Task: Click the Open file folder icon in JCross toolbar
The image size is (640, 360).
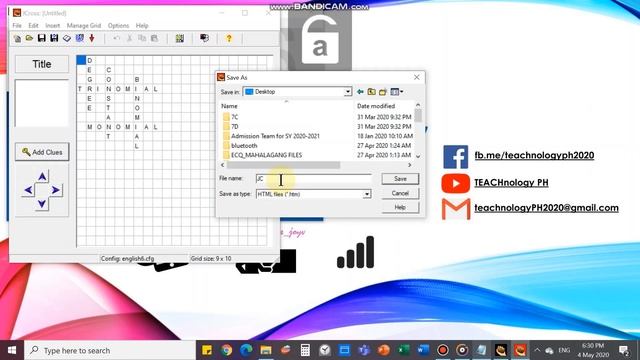Action: pos(29,38)
